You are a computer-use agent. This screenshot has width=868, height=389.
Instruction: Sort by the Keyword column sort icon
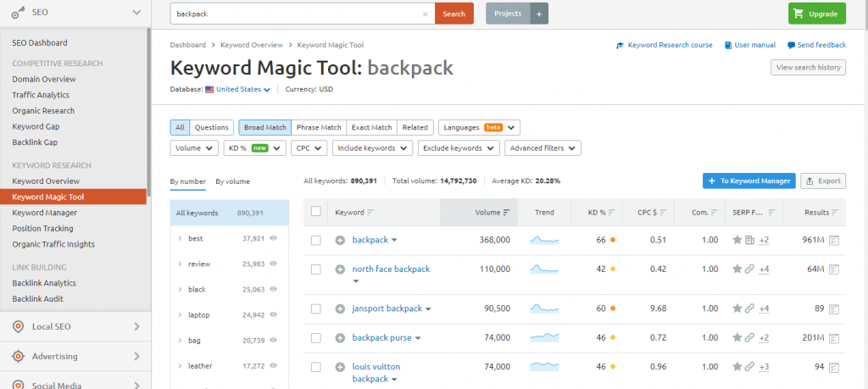(x=370, y=213)
